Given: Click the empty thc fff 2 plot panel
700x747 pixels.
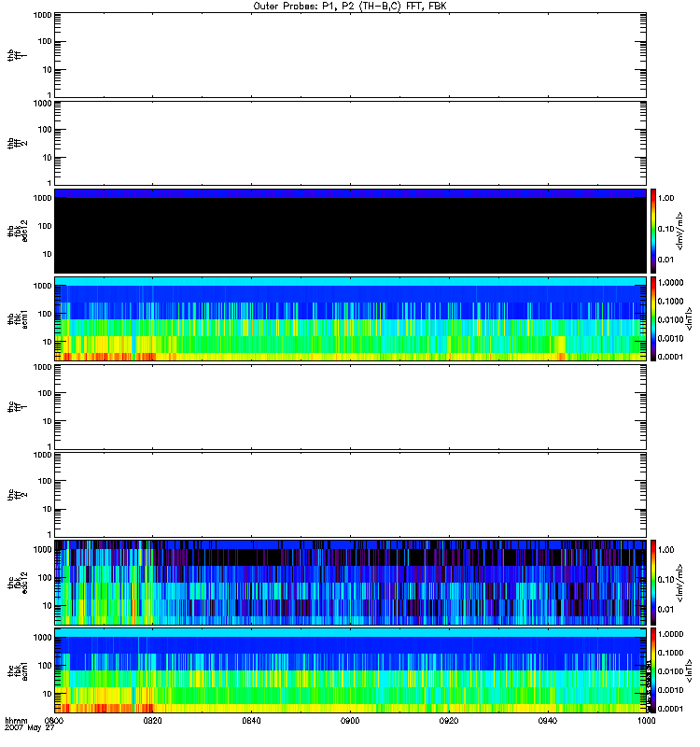Looking at the screenshot, I should point(350,495).
